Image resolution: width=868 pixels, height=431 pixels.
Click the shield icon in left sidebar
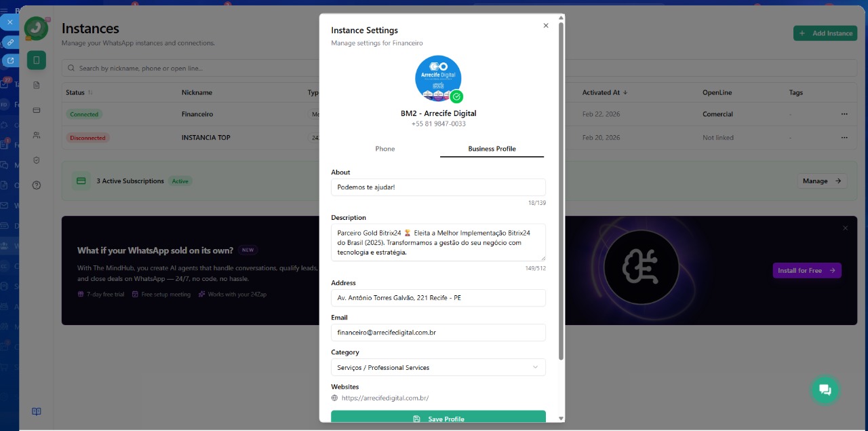(37, 160)
